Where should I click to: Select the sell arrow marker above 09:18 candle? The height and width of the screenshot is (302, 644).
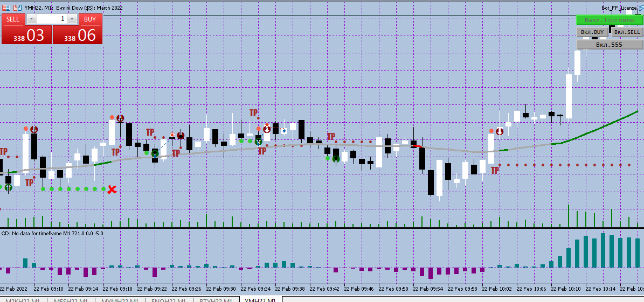pyautogui.click(x=120, y=118)
